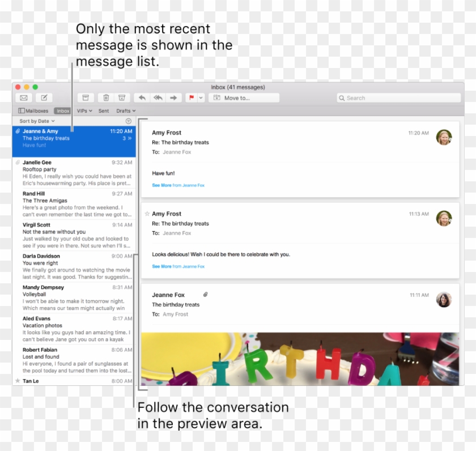
Task: Click the Reply All icon
Action: tap(158, 97)
